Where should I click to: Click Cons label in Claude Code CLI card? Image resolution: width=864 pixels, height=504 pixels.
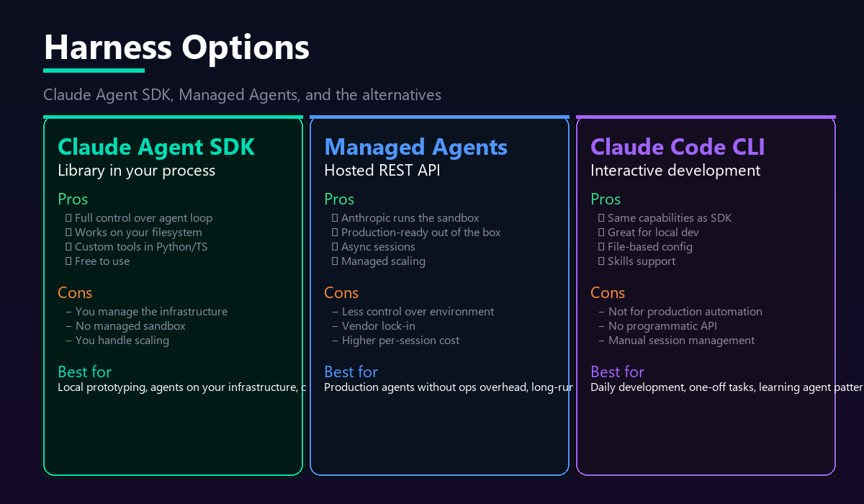click(x=608, y=293)
